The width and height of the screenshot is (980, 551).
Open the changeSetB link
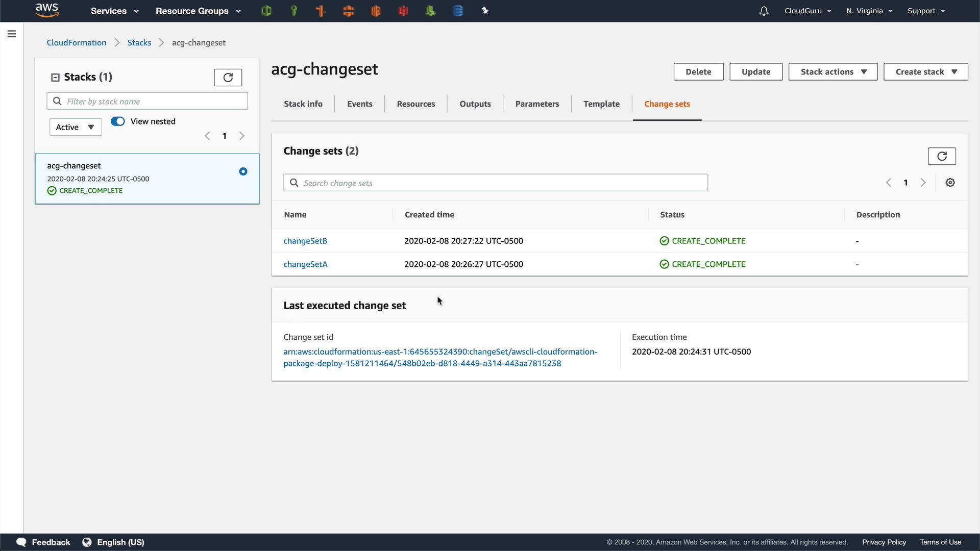point(305,241)
